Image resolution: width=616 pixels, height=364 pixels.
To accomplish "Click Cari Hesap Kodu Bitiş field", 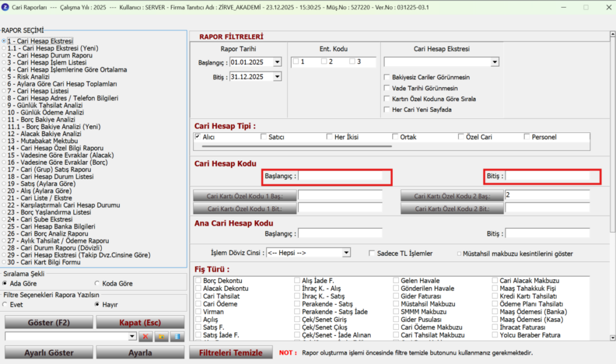I will click(547, 176).
